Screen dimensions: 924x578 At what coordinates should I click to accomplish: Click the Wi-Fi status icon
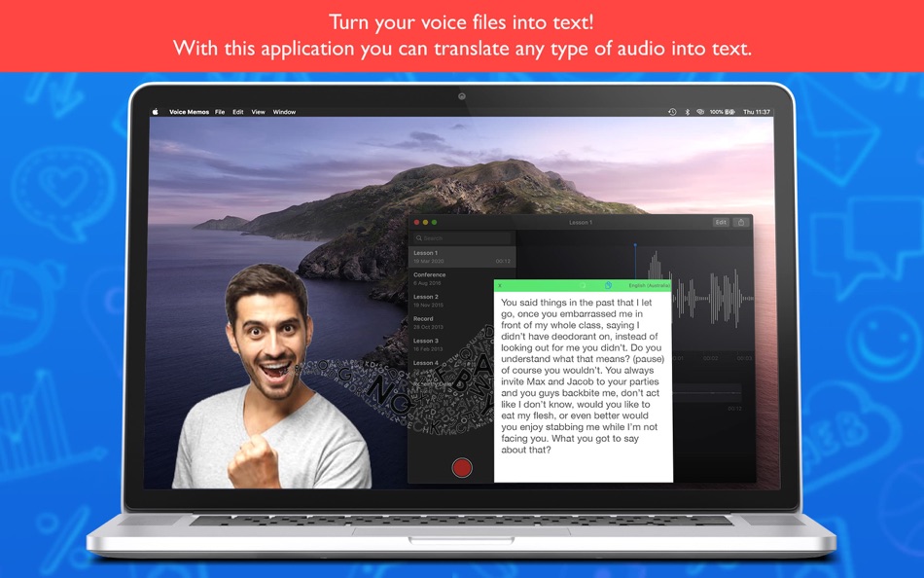(700, 112)
